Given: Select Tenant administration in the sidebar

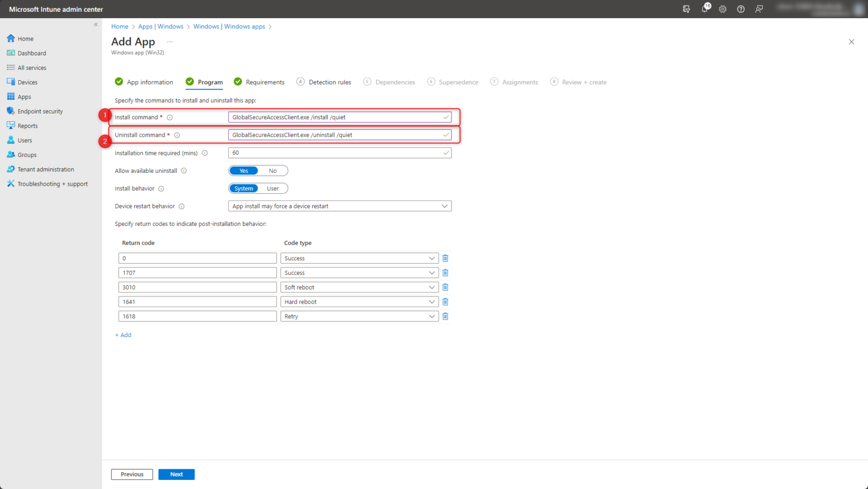Looking at the screenshot, I should point(45,169).
